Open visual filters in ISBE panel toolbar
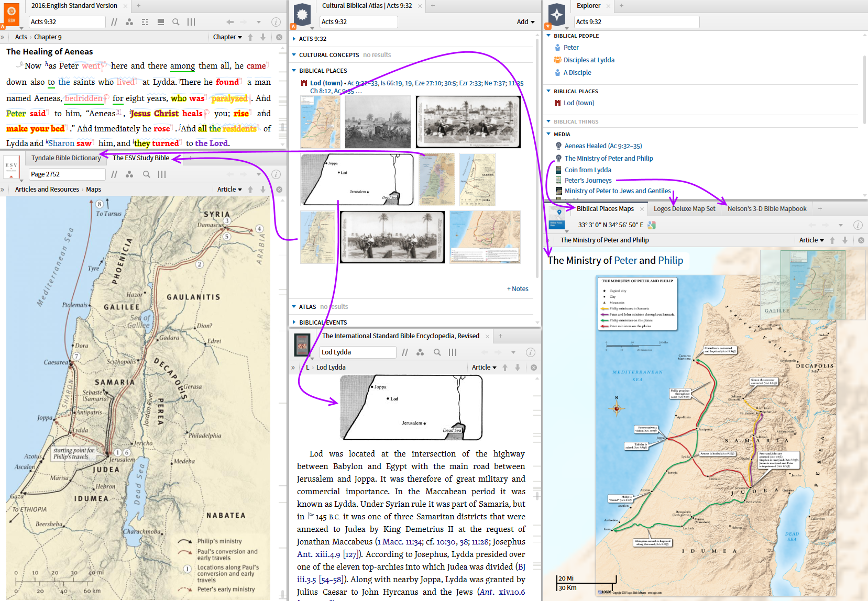The width and height of the screenshot is (868, 601). tap(420, 352)
